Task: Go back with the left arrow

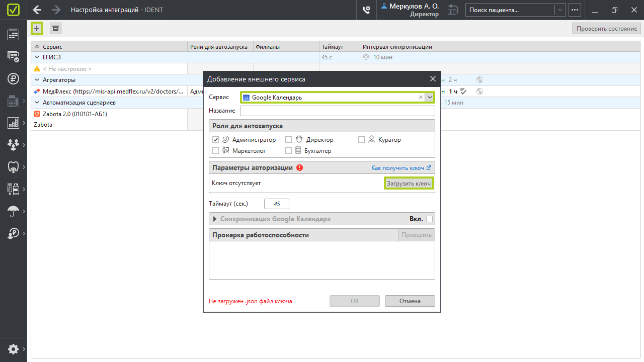Action: [x=37, y=10]
